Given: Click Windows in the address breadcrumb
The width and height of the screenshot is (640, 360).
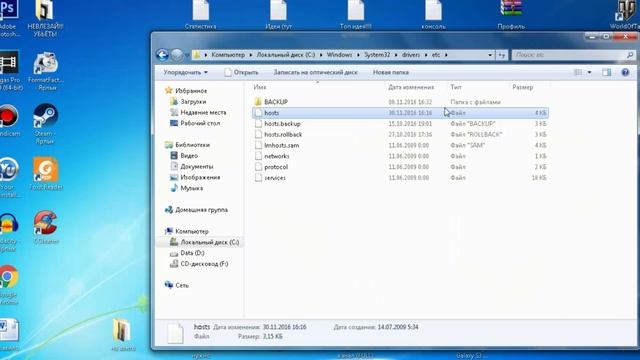Looking at the screenshot, I should point(339,55).
